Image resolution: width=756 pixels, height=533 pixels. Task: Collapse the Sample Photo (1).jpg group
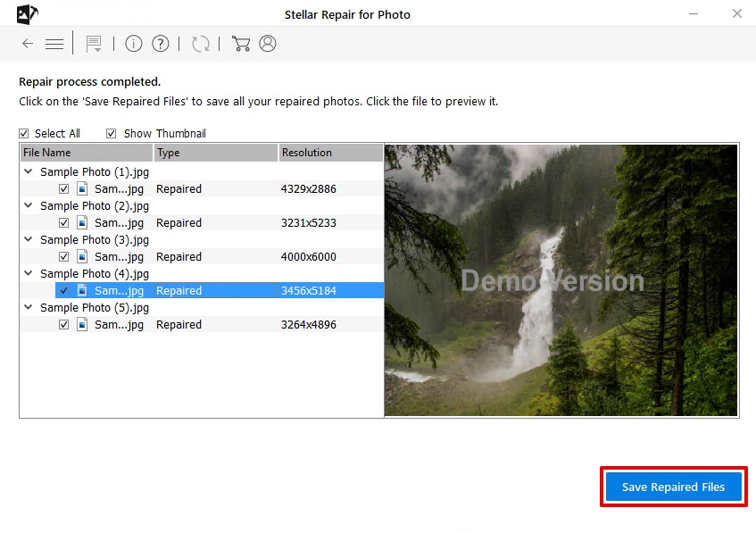29,171
